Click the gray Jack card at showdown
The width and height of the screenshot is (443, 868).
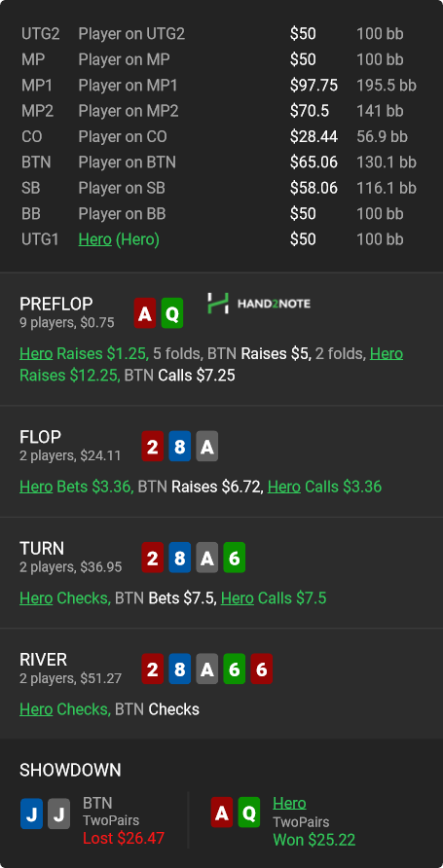pos(58,814)
